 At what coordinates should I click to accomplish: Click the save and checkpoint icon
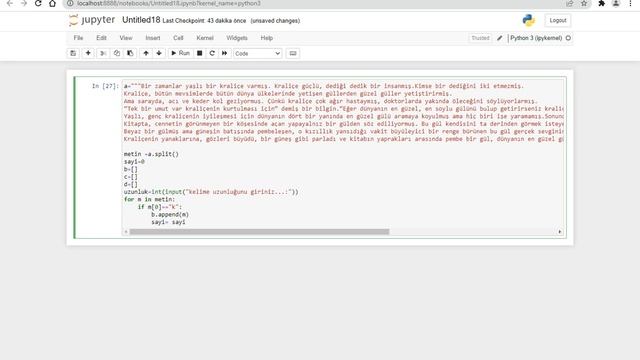(x=73, y=53)
